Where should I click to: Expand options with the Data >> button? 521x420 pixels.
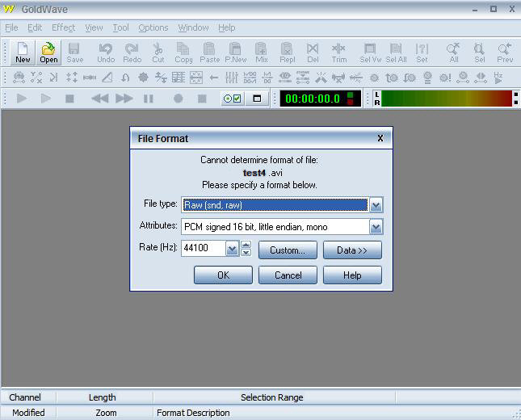(352, 250)
